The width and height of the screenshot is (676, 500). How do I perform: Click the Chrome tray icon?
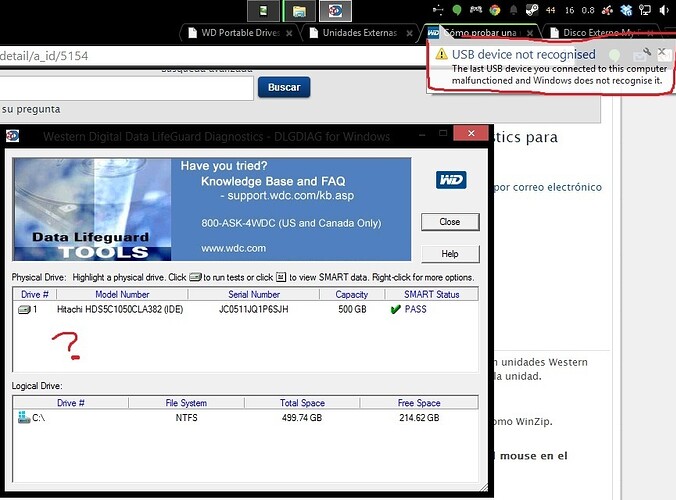tap(494, 10)
